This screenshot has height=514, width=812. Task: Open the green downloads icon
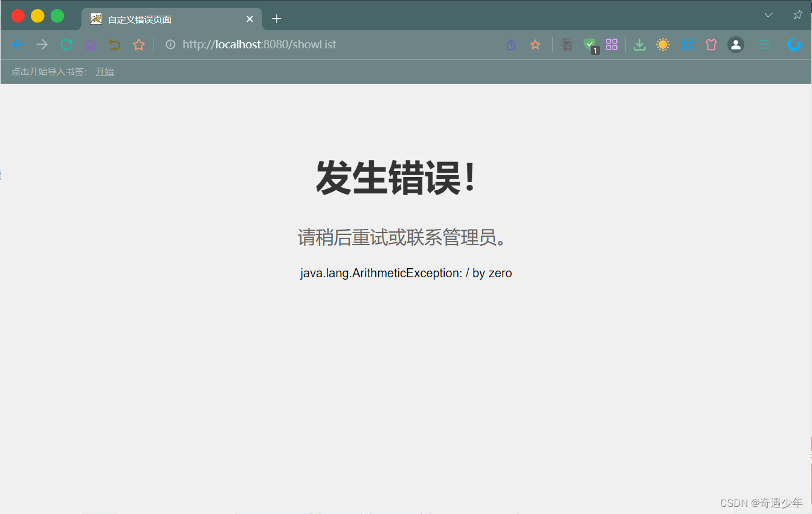pyautogui.click(x=640, y=45)
